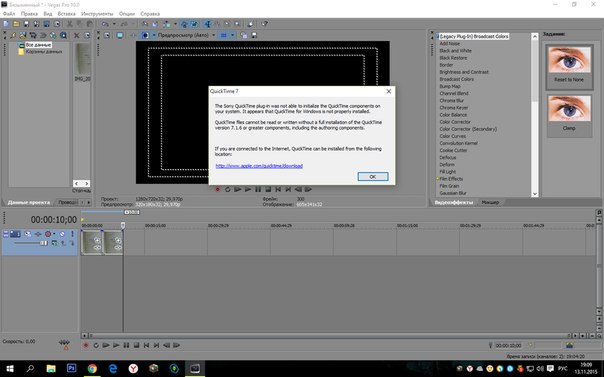The width and height of the screenshot is (604, 377).
Task: Click the first video clip on the timeline
Action: click(92, 242)
